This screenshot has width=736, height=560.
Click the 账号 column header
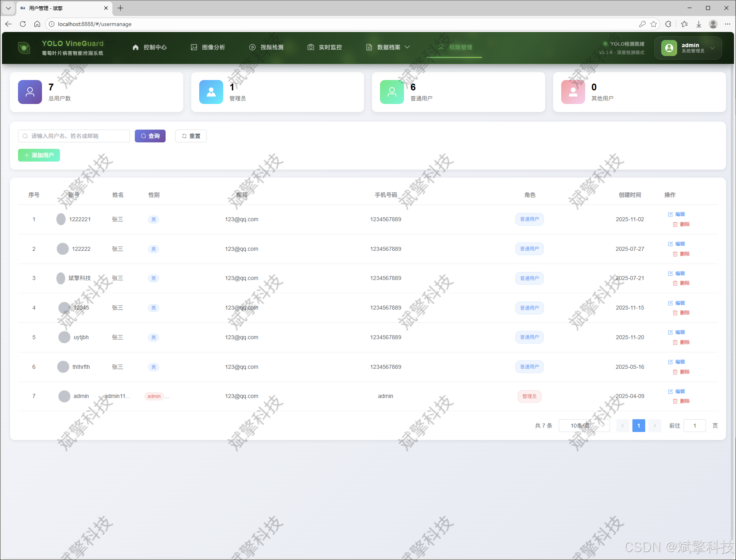coord(74,195)
